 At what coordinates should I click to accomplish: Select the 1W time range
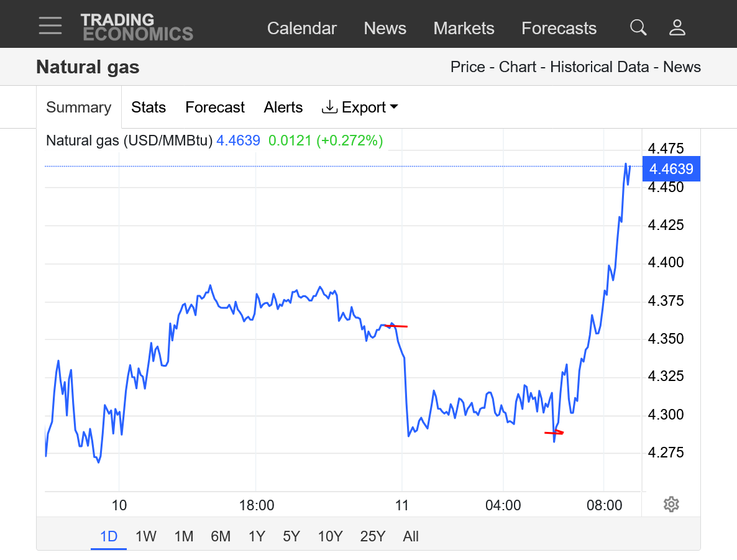pyautogui.click(x=146, y=536)
